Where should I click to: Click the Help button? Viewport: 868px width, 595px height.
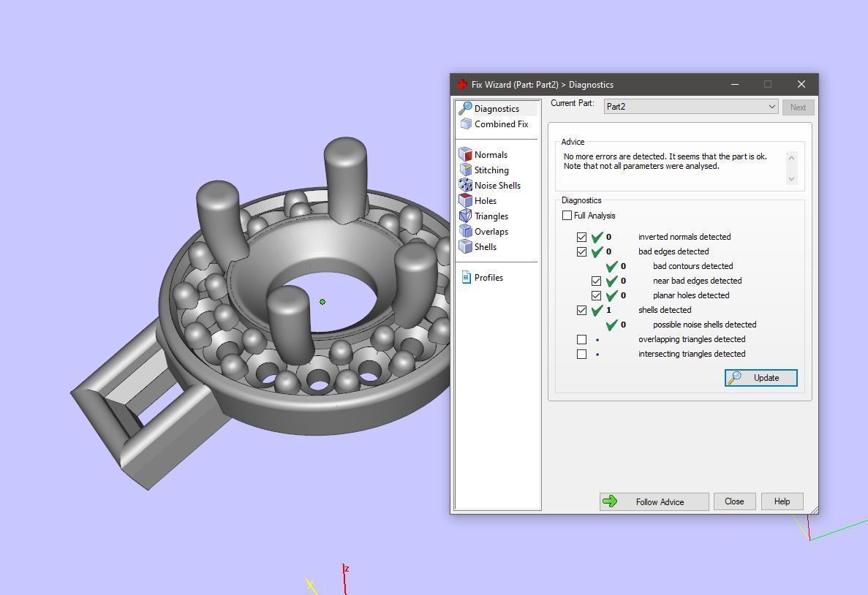tap(782, 501)
